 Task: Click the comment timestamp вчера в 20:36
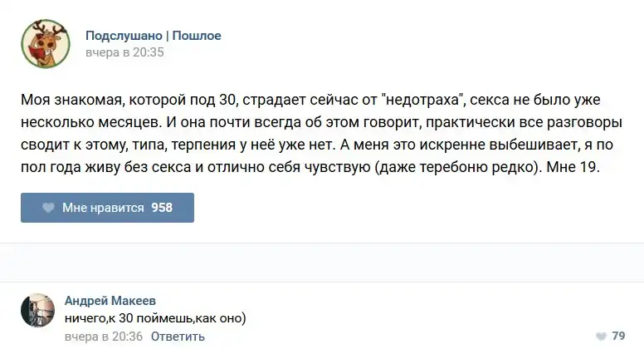[104, 337]
